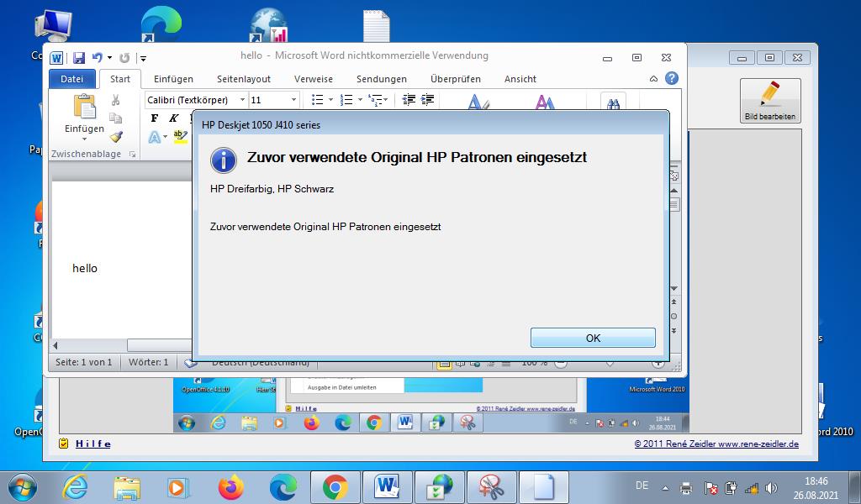Decrease the paragraph indent
861x504 pixels.
coord(409,99)
